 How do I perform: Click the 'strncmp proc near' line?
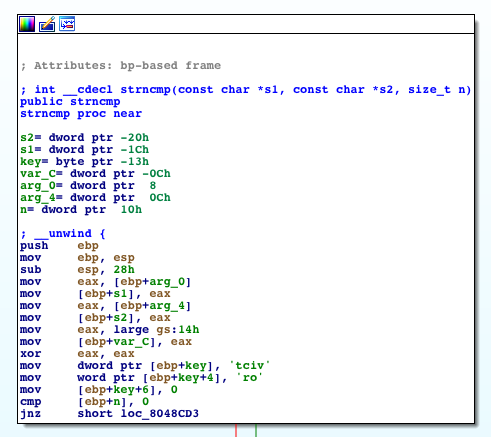(x=81, y=113)
